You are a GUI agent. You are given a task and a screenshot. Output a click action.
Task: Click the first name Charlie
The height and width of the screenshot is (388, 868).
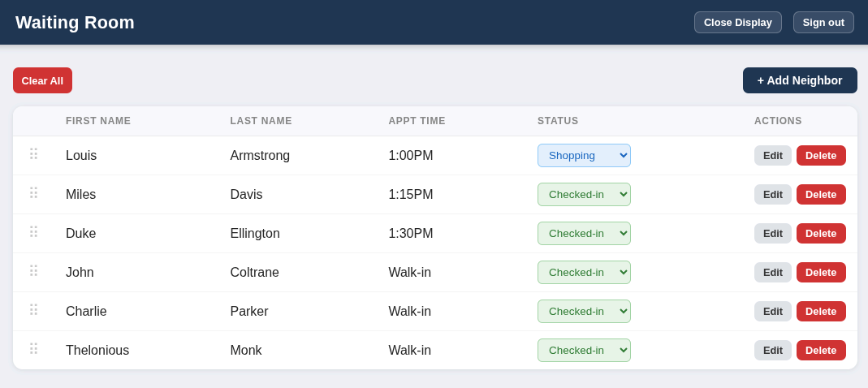pyautogui.click(x=86, y=311)
